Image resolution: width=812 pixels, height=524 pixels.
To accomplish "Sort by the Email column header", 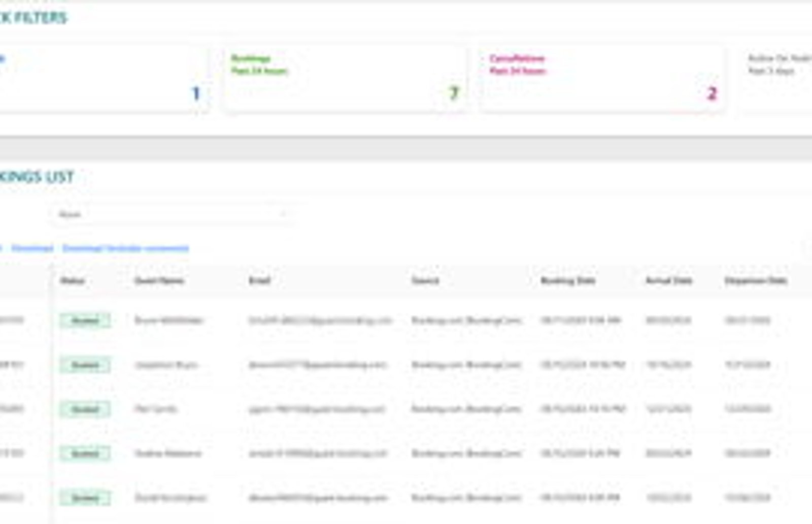I will pos(260,281).
